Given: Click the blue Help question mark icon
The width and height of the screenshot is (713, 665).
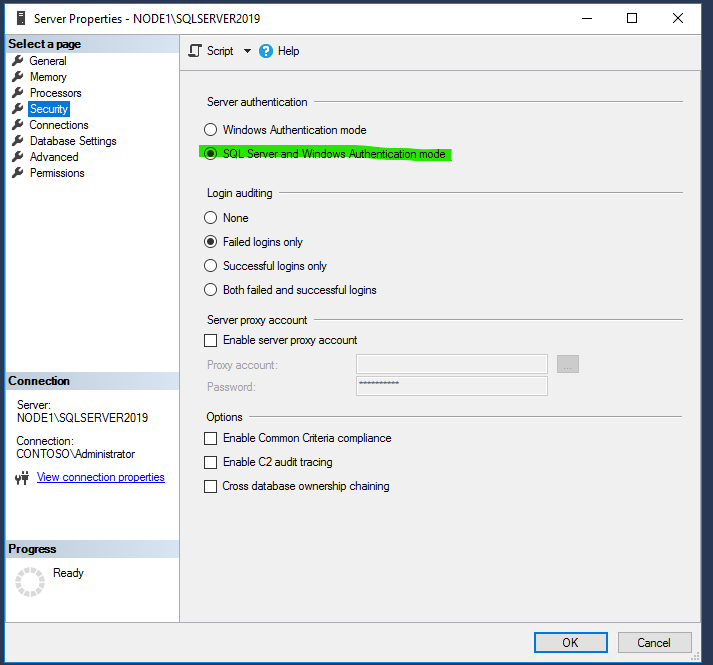Looking at the screenshot, I should (266, 51).
